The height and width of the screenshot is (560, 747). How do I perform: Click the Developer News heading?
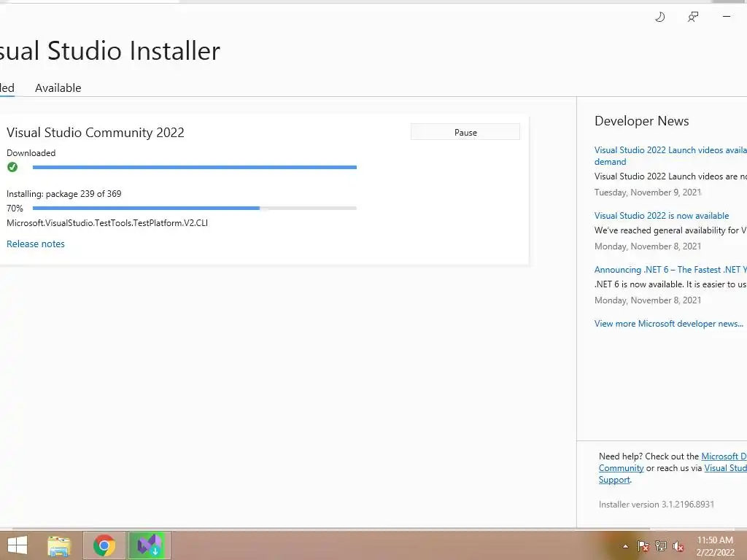(642, 121)
